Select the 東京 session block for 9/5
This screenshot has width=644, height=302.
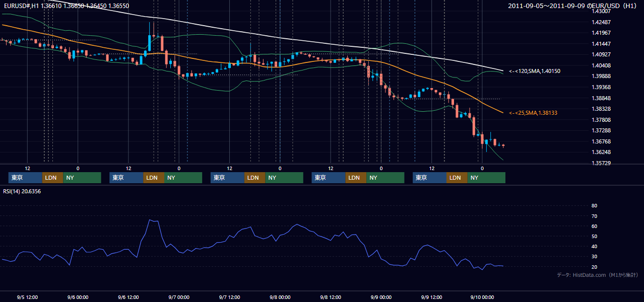pos(25,178)
